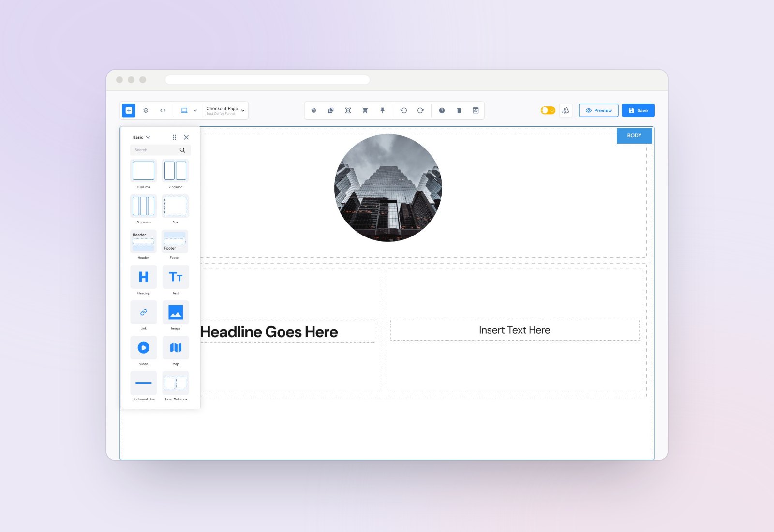Save the page with Save button

point(638,110)
